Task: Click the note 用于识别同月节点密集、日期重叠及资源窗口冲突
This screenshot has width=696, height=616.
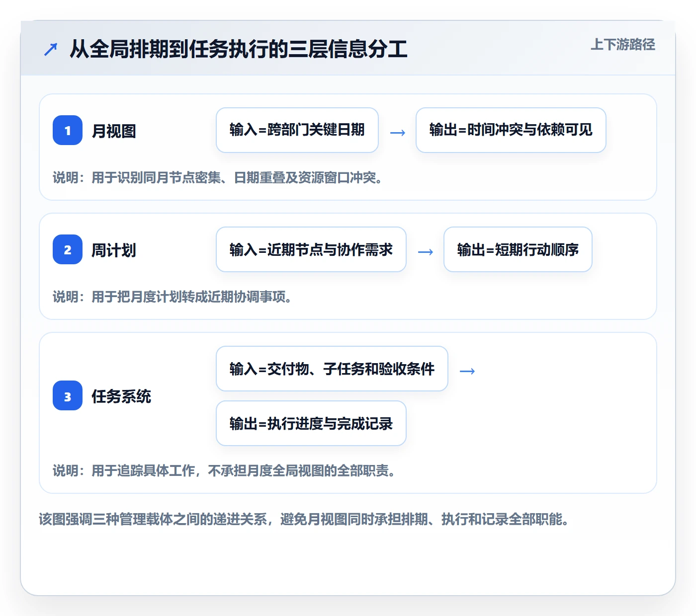Action: coord(218,177)
